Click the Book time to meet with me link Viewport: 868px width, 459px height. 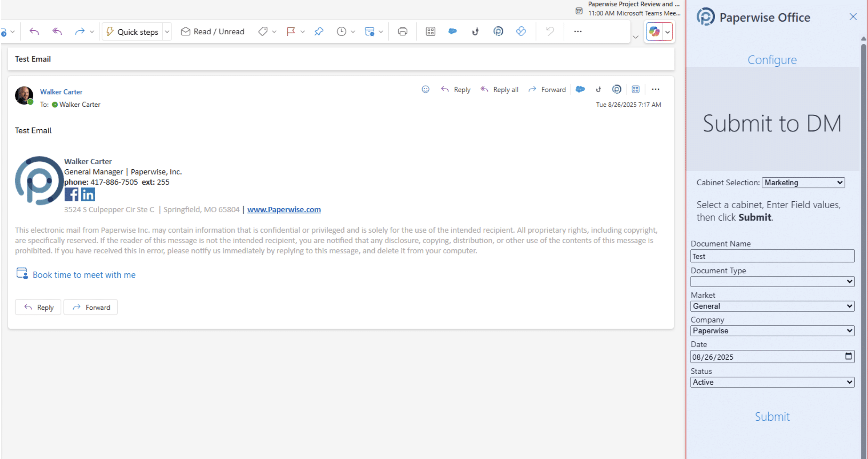tap(84, 275)
